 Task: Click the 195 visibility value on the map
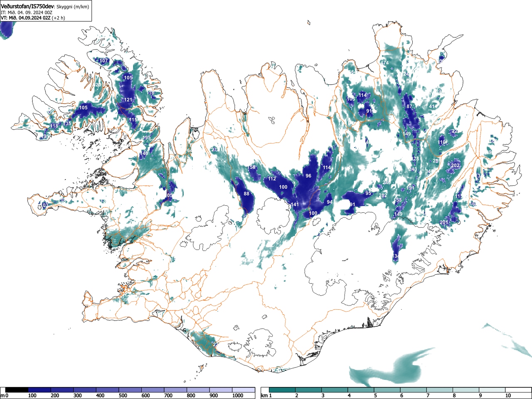click(x=147, y=138)
